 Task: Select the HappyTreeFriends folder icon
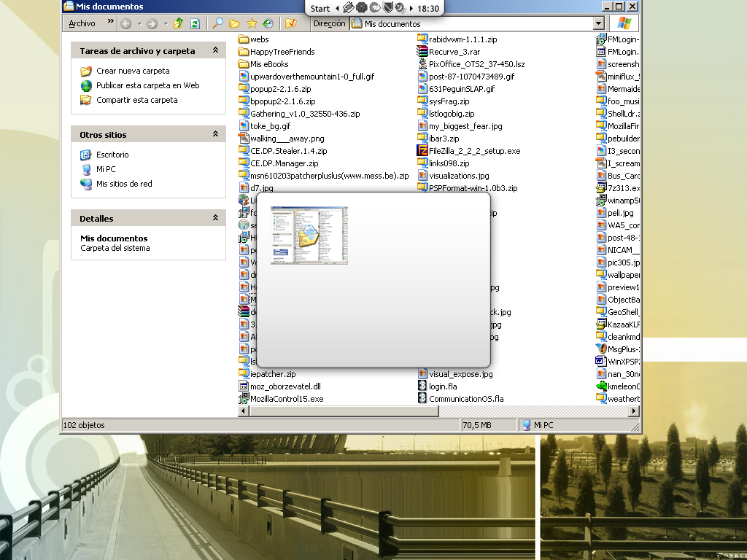(244, 52)
